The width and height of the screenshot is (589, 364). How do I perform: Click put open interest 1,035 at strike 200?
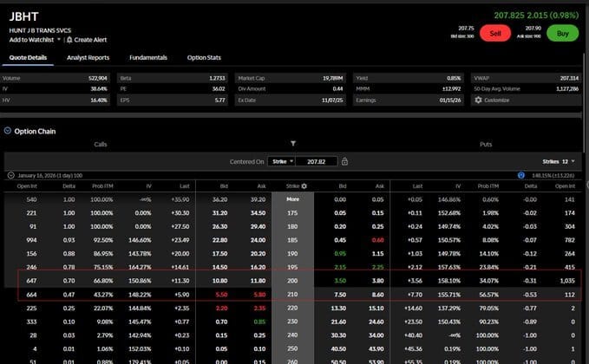(567, 281)
